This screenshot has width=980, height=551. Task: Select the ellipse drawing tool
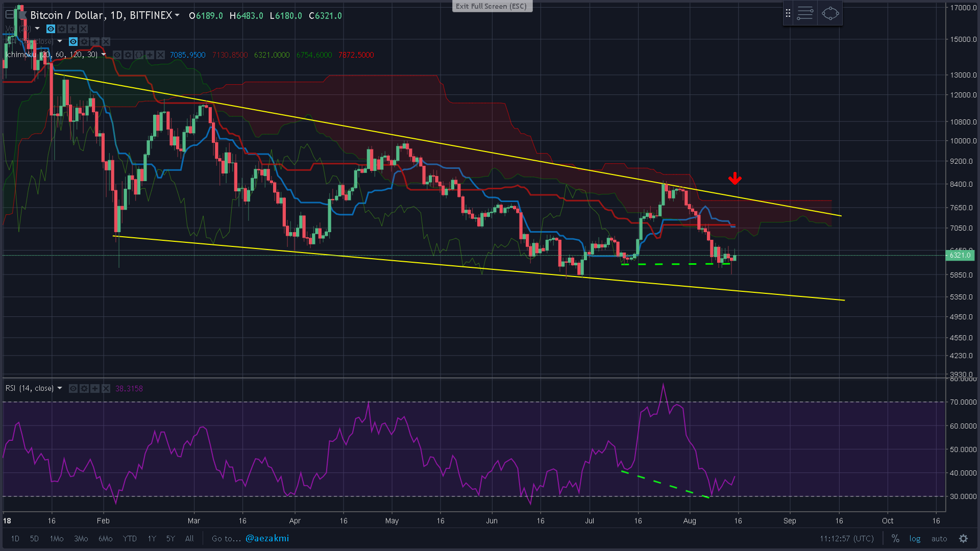tap(830, 13)
